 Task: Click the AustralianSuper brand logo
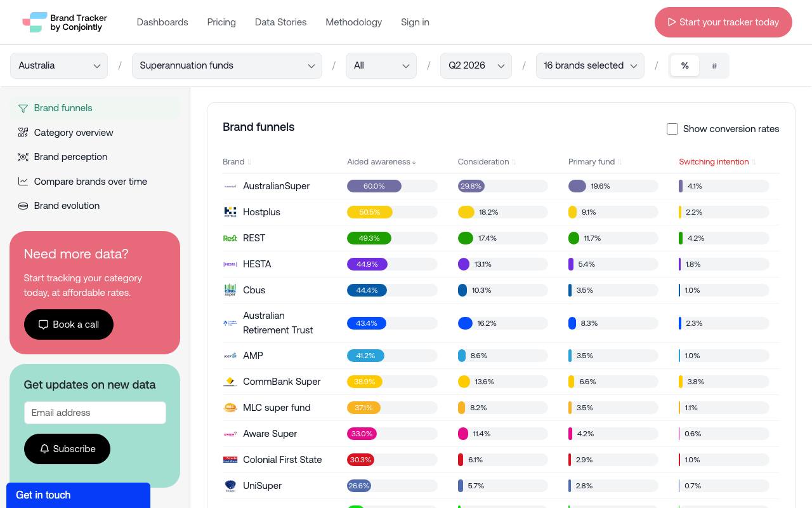[x=230, y=186]
